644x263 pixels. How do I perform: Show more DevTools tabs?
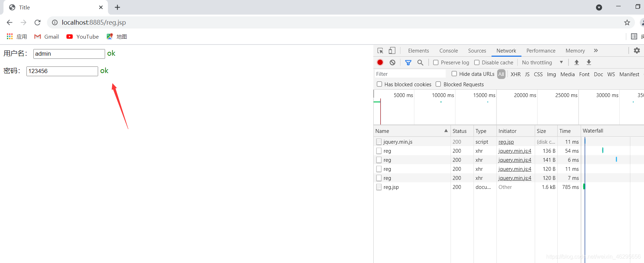596,51
